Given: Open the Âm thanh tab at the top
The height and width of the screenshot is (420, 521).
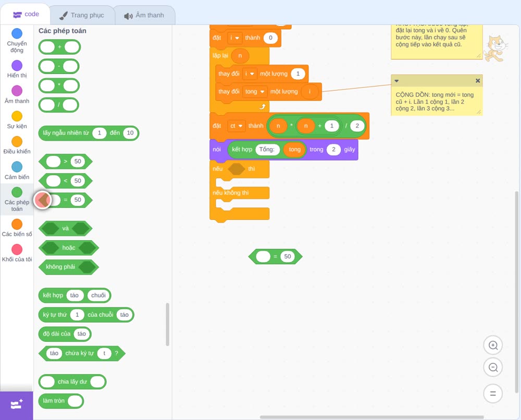Looking at the screenshot, I should (144, 15).
